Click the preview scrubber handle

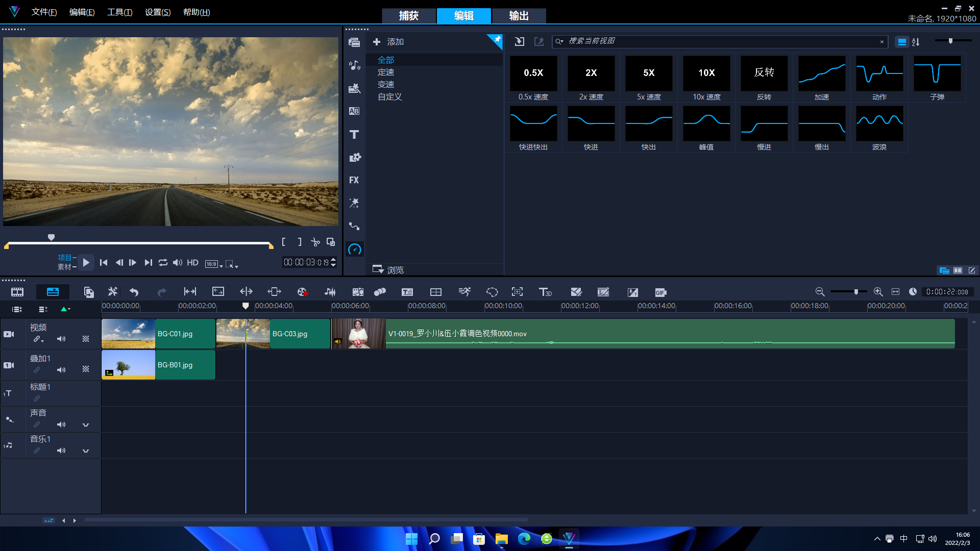click(x=51, y=237)
